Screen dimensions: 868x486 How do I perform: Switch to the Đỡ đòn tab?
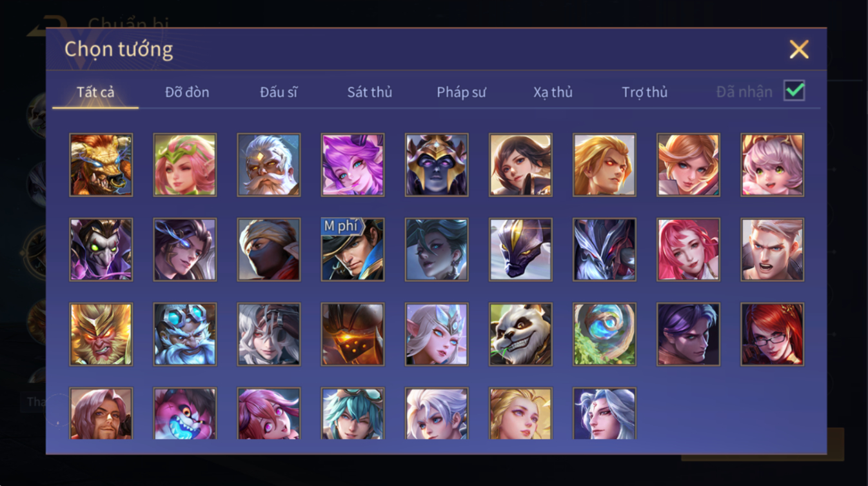(x=187, y=92)
